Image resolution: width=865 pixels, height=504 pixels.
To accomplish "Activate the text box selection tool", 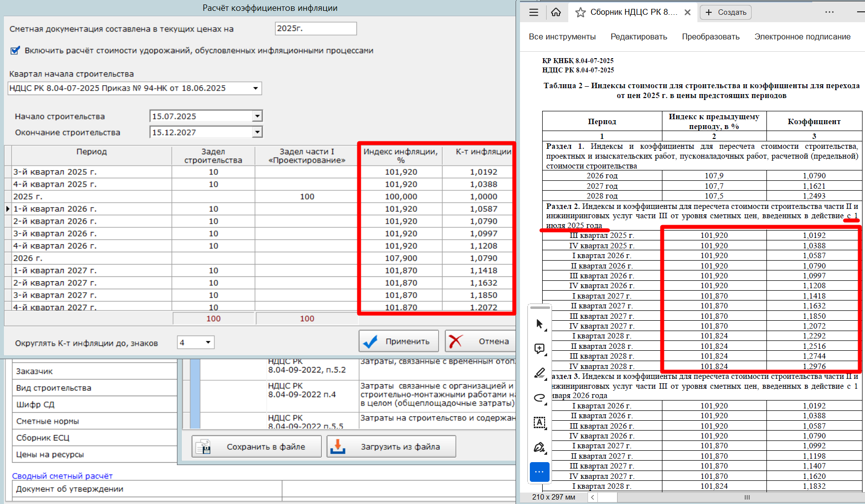I will click(540, 423).
